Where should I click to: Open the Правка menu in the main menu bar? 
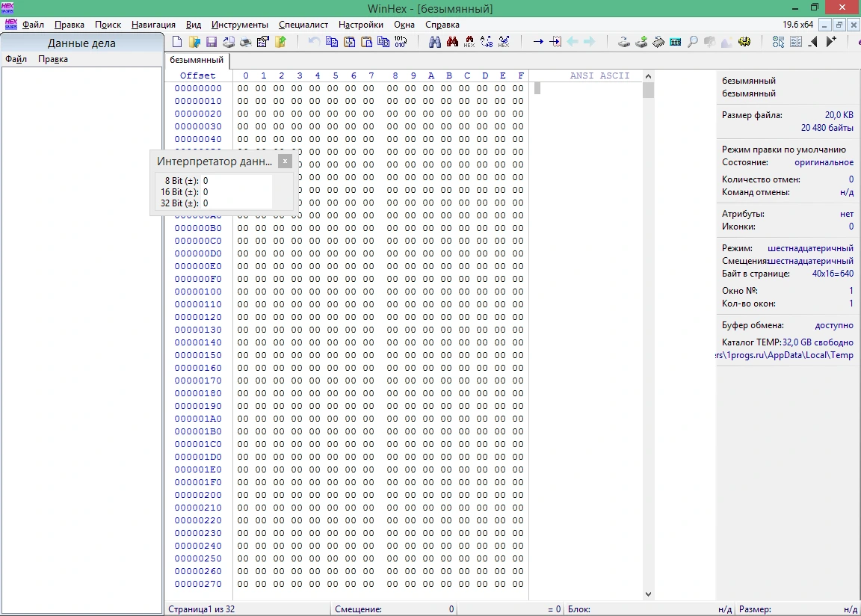pyautogui.click(x=70, y=25)
